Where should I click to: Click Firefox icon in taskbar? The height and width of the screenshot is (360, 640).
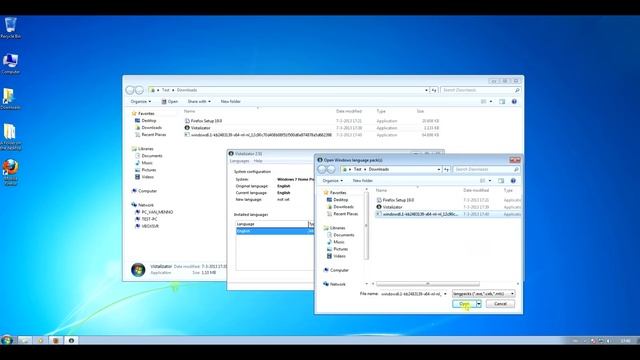coord(56,340)
